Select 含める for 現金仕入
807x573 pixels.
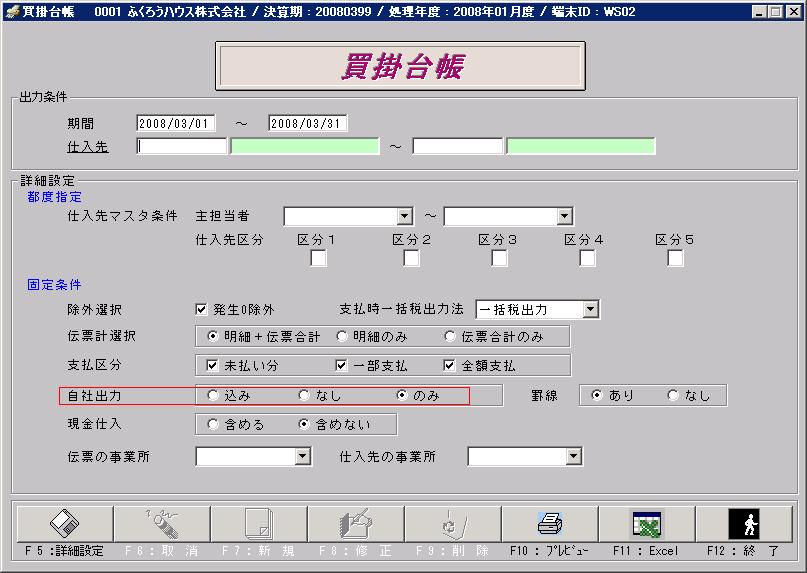[x=213, y=424]
